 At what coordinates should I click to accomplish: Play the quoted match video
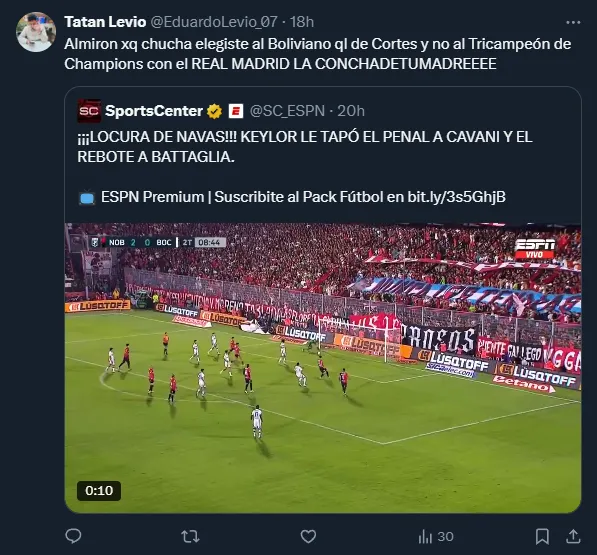coord(323,368)
